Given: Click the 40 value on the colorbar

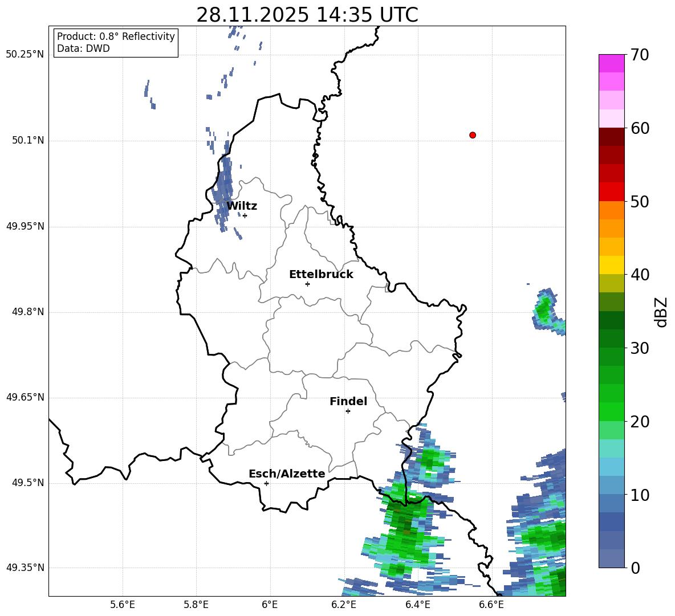Looking at the screenshot, I should point(640,275).
